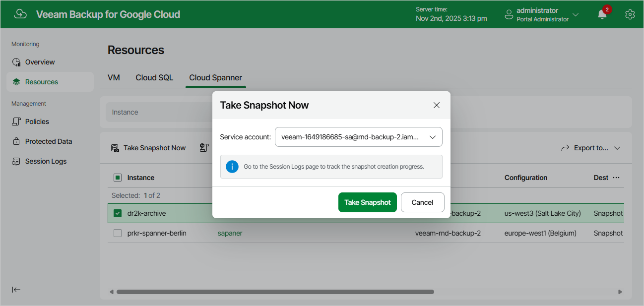
Task: Click the Policies icon in sidebar
Action: pos(16,122)
